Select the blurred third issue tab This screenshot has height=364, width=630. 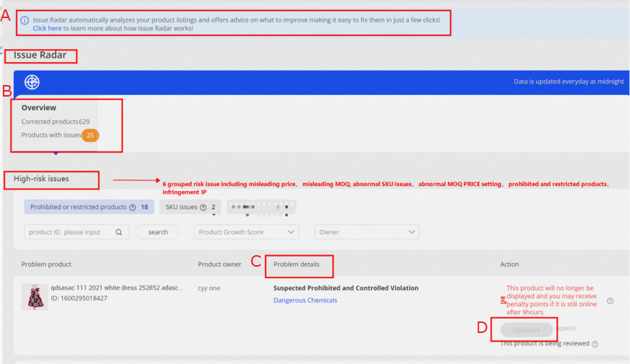261,208
